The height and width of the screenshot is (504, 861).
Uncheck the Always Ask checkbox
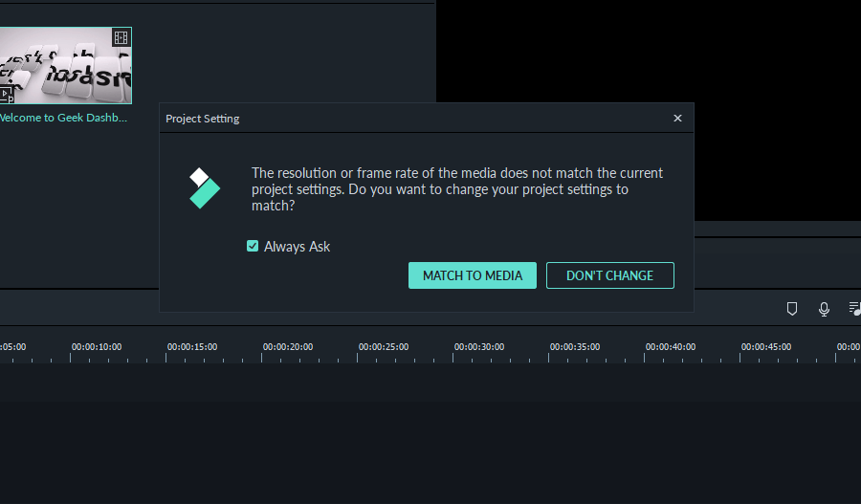coord(253,246)
